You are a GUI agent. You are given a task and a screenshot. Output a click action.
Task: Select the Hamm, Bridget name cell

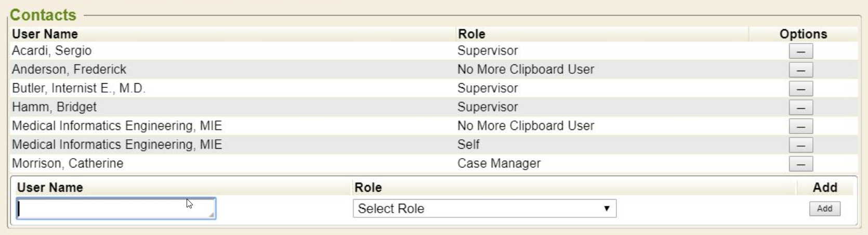(x=54, y=107)
